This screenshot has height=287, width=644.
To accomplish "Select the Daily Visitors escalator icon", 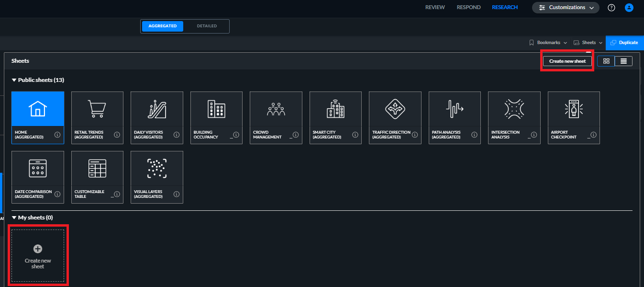I will point(157,109).
